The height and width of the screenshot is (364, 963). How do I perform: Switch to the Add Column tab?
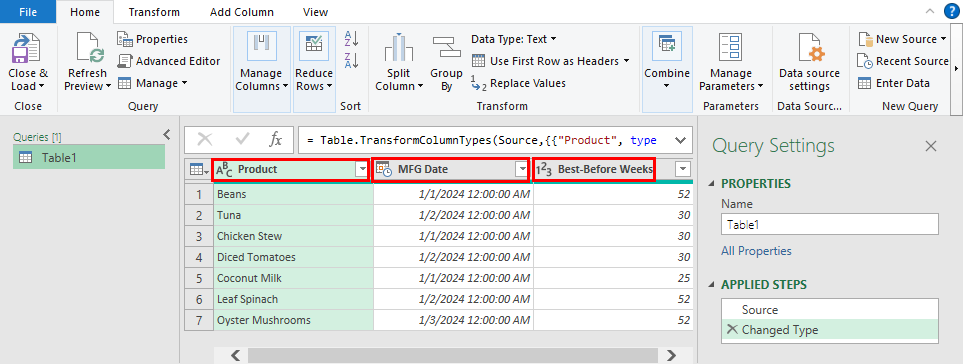tap(242, 12)
